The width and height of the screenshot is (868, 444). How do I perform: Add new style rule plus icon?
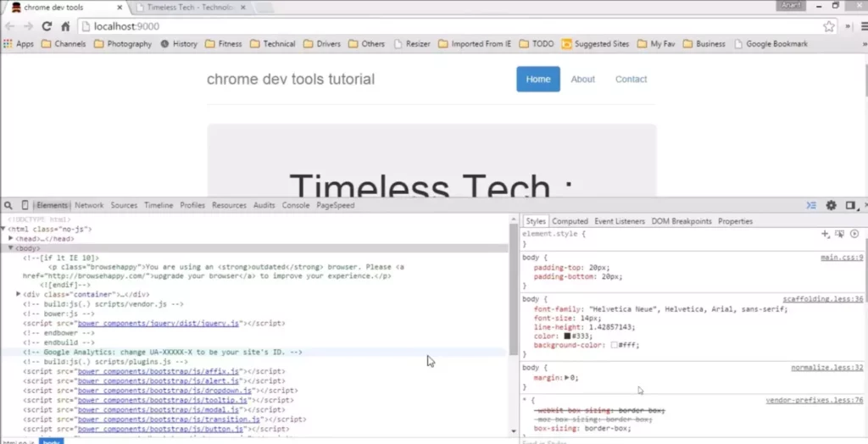[x=825, y=234]
